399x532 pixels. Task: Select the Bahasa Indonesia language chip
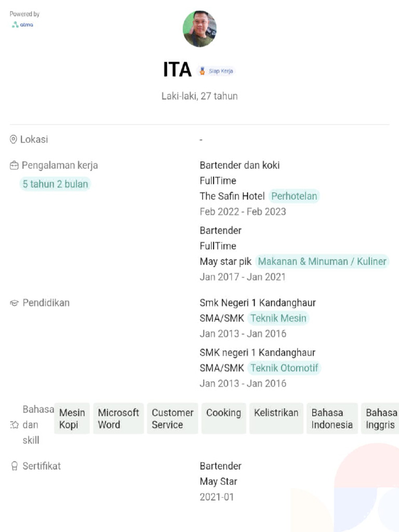[332, 418]
